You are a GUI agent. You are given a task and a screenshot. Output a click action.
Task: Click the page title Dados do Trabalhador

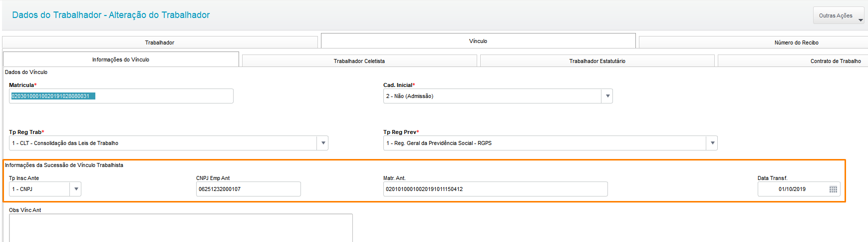[x=111, y=15]
